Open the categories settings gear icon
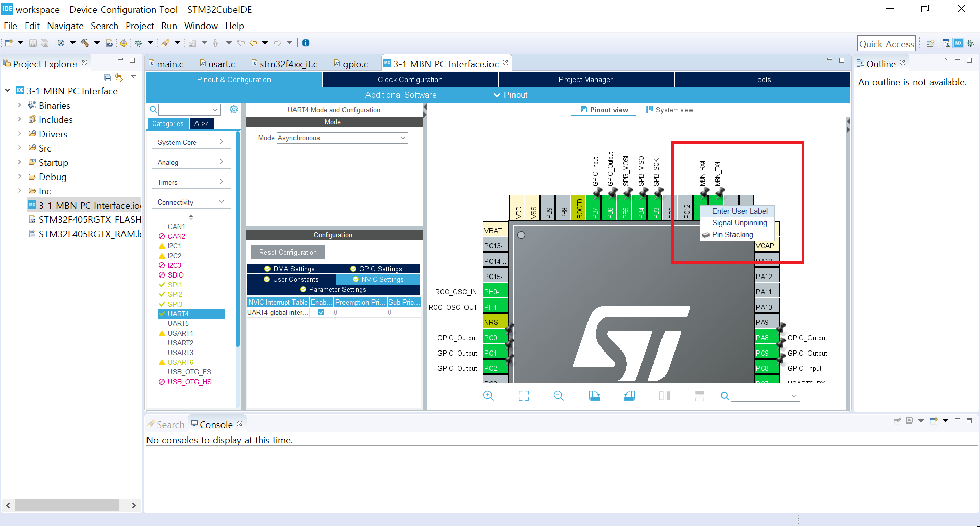This screenshot has height=527, width=980. (x=234, y=109)
